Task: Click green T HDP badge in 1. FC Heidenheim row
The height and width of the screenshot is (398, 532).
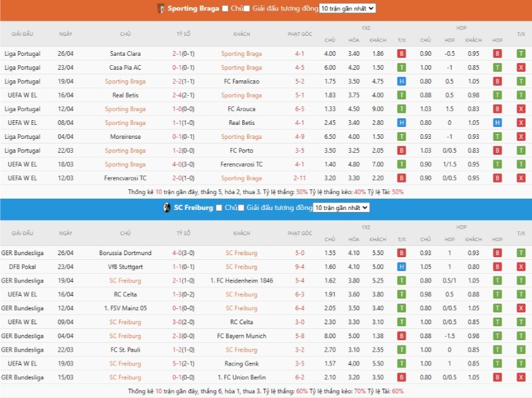Action: pyautogui.click(x=497, y=280)
